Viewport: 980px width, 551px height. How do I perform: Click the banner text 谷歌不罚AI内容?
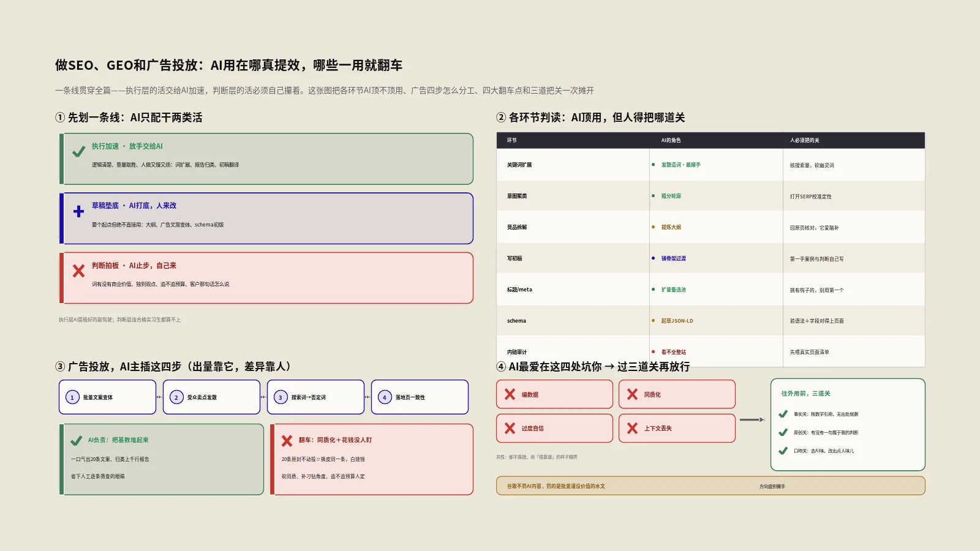pos(556,486)
